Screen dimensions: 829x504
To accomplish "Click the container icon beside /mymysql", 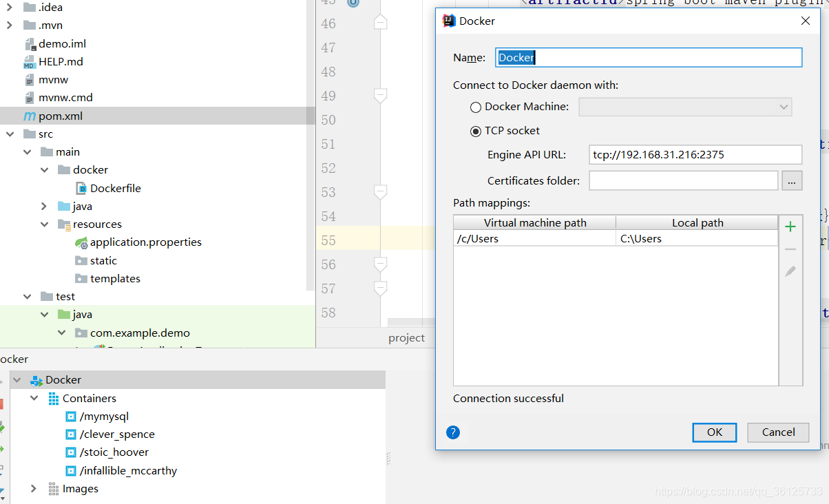I will coord(70,417).
